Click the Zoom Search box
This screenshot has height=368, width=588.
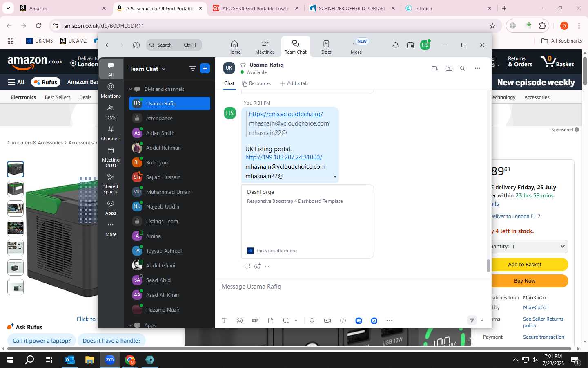(x=174, y=45)
